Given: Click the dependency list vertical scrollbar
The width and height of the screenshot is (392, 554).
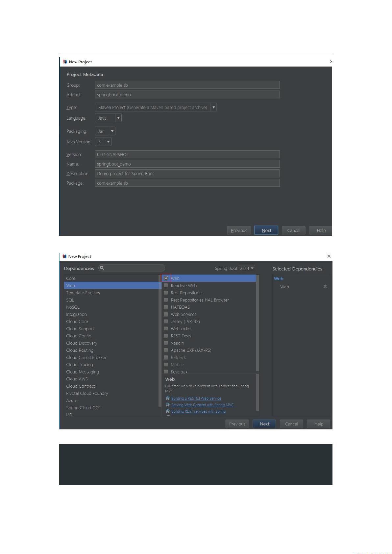Looking at the screenshot, I should (x=257, y=323).
